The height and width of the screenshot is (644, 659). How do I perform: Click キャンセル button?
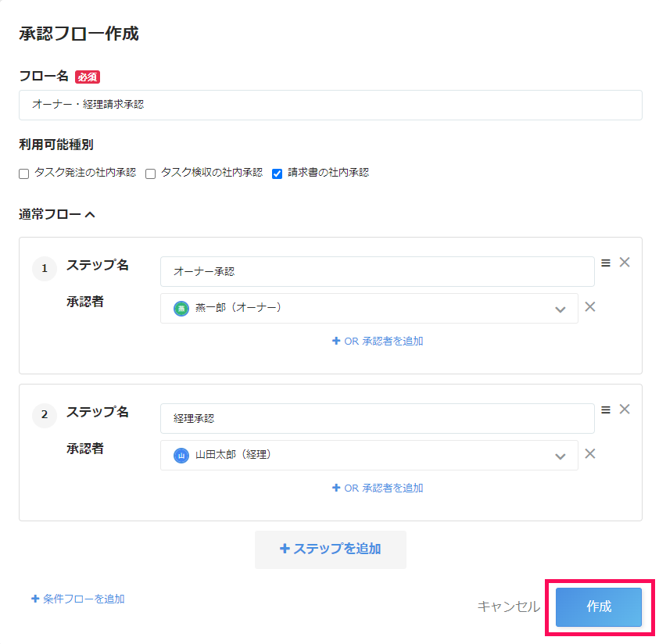tap(509, 606)
